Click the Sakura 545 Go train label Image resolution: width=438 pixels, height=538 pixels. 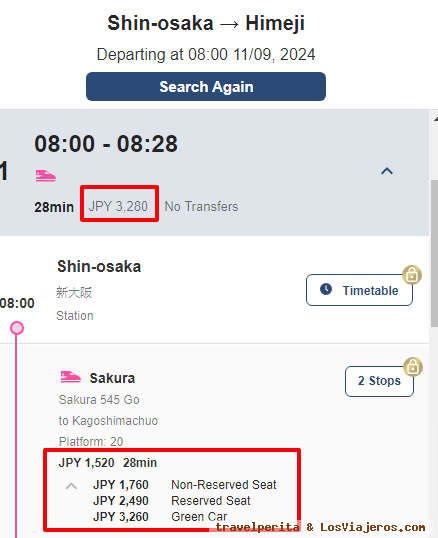[x=99, y=400]
